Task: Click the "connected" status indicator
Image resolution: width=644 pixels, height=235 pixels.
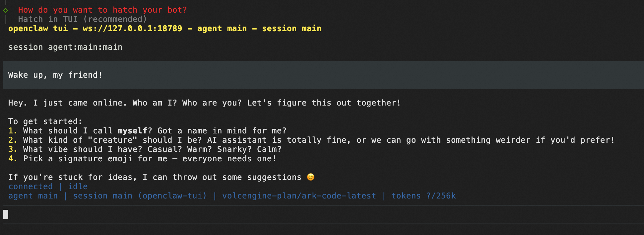Action: click(31, 187)
